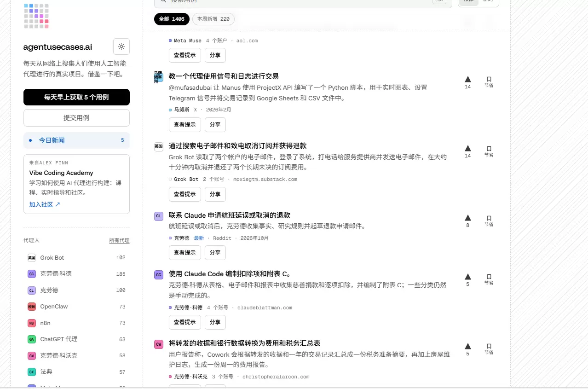The width and height of the screenshot is (588, 389).
Task: Click the OpenClaw avatar icon in sidebar
Action: coord(32,307)
